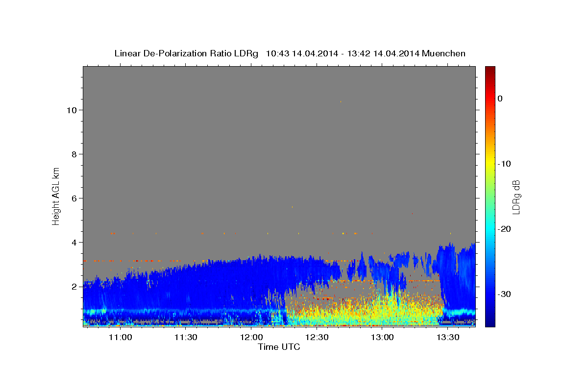Click the 11:00 time tick label
The height and width of the screenshot is (392, 588).
[x=121, y=338]
